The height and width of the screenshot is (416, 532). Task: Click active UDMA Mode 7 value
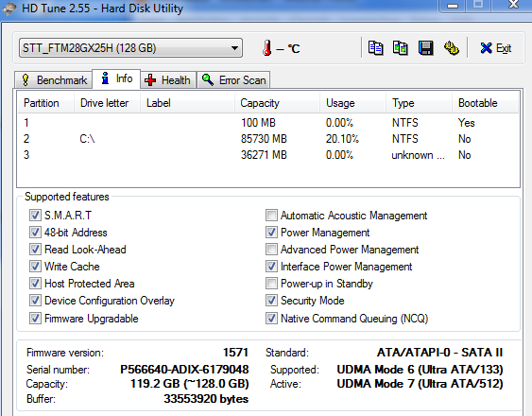point(420,384)
